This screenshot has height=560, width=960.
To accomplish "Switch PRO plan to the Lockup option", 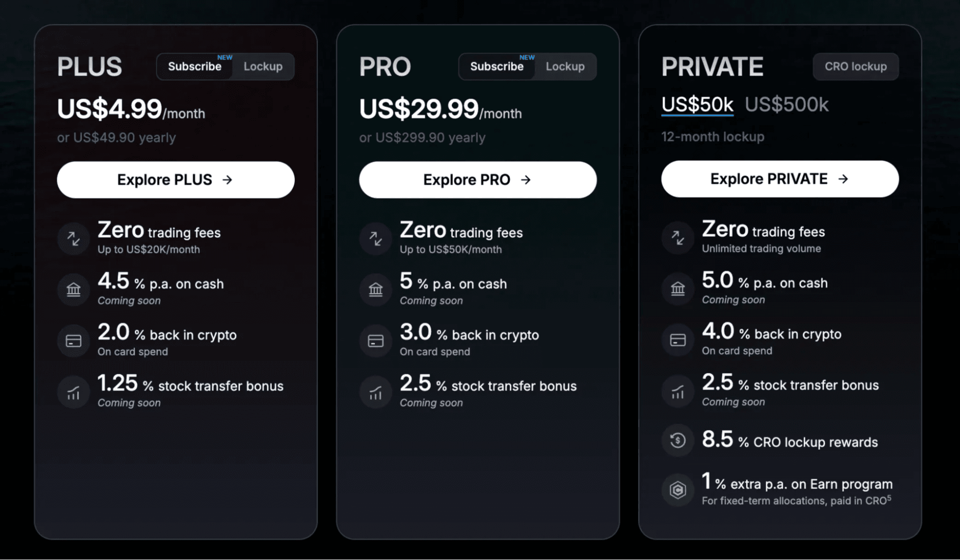I will pyautogui.click(x=565, y=67).
